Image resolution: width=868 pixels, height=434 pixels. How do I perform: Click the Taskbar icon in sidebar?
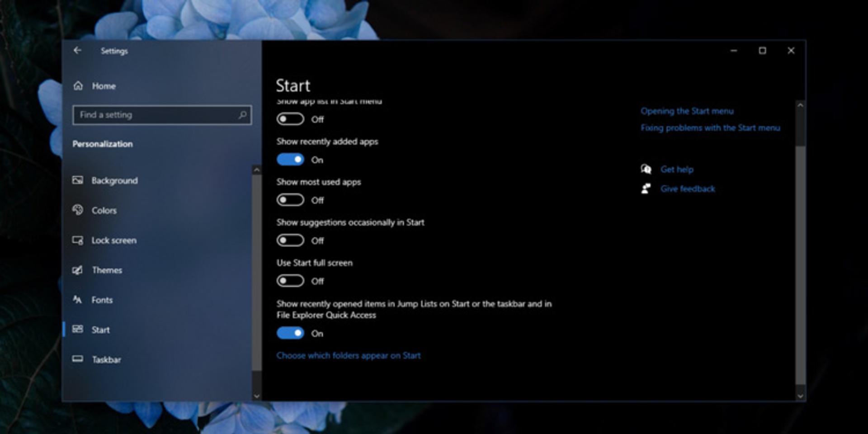[x=78, y=359]
